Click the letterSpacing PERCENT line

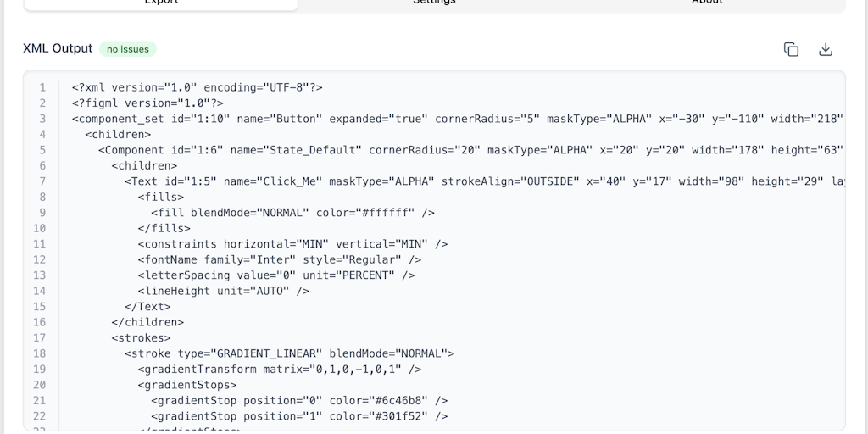pyautogui.click(x=276, y=275)
